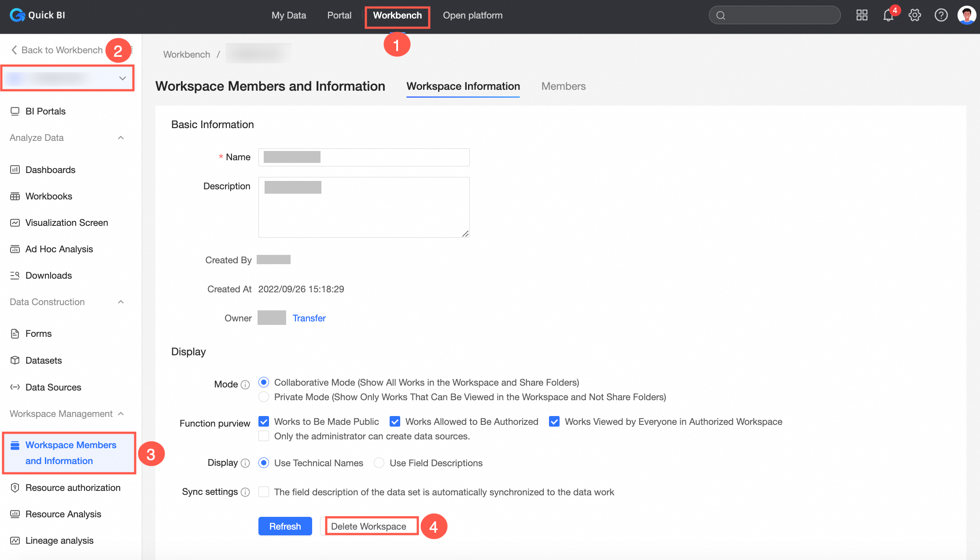
Task: Click the Data Sources icon
Action: [15, 387]
